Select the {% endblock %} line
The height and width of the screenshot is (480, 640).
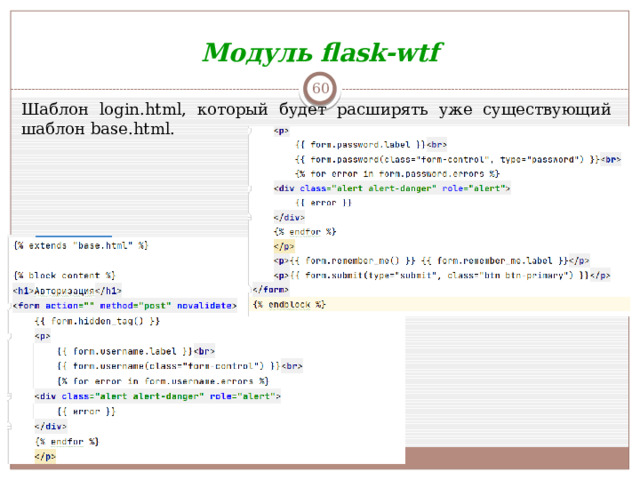(289, 304)
